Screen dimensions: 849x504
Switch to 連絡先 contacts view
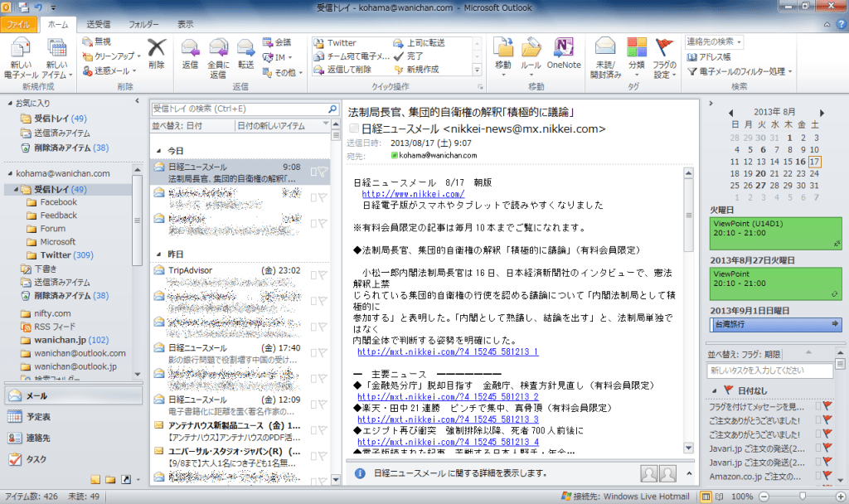[73, 438]
